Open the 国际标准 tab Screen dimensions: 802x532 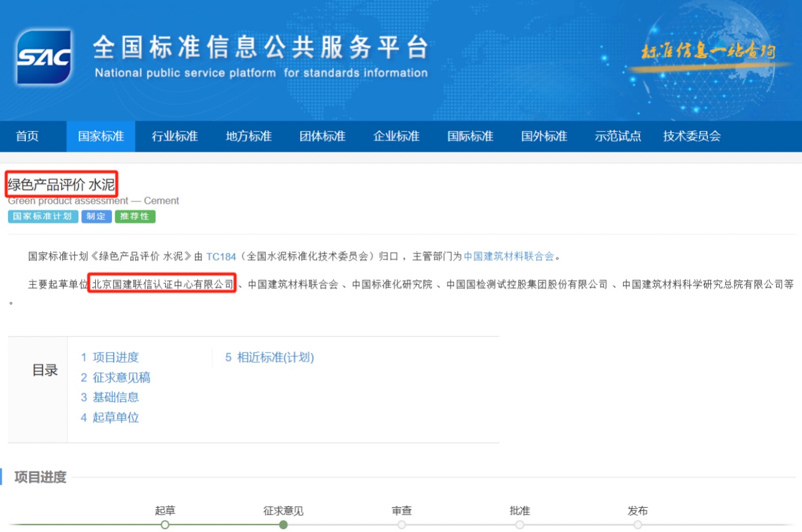click(470, 136)
